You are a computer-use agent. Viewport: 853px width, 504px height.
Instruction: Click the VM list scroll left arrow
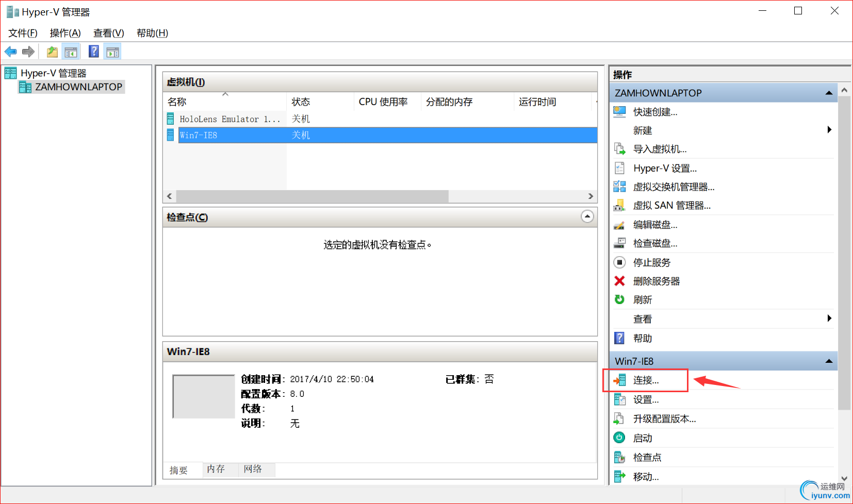(x=170, y=196)
